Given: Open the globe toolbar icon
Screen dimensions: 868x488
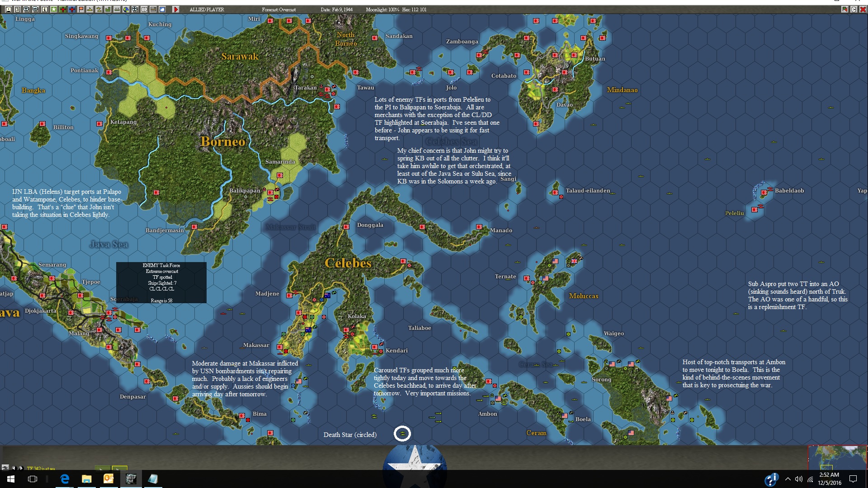Looking at the screenshot, I should 126,9.
